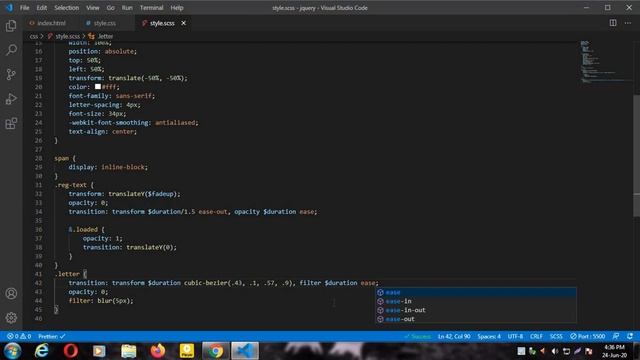
Task: Open the Run and Debug view icon
Action: (11, 99)
